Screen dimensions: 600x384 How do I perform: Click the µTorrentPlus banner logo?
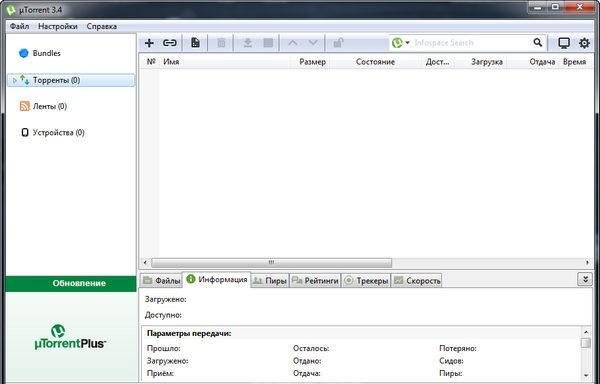click(70, 337)
